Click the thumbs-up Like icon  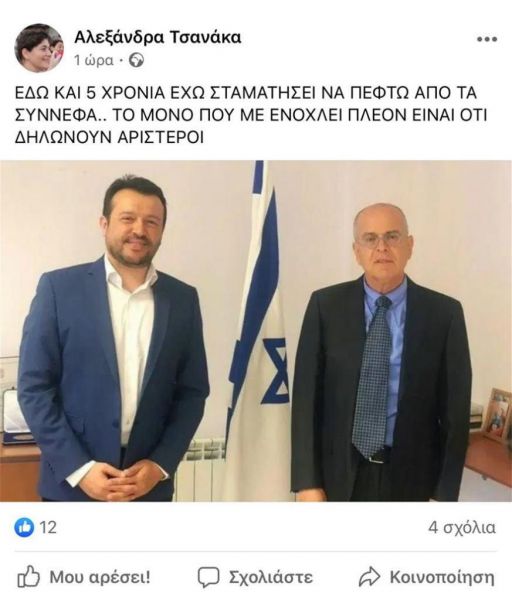click(28, 577)
